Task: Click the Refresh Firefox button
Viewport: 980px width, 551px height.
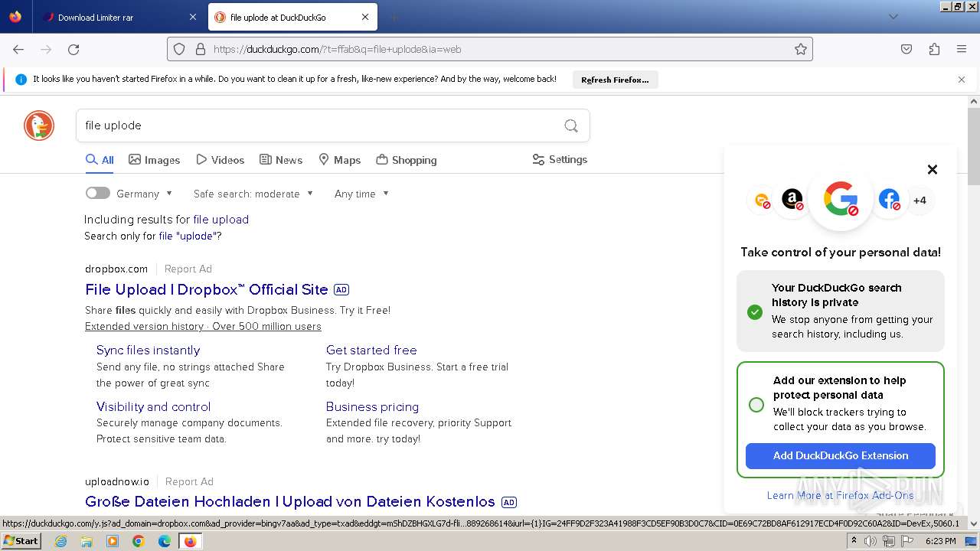Action: (x=615, y=80)
